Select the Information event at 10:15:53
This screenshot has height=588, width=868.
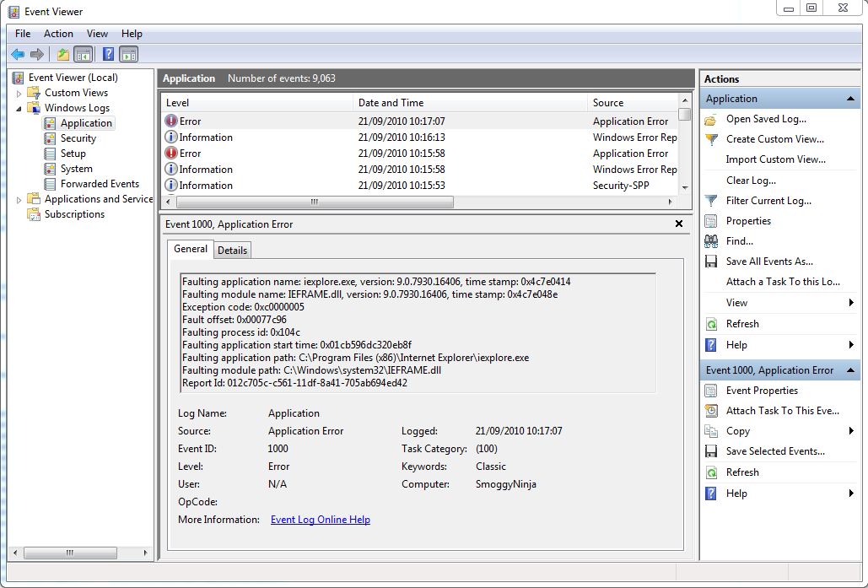point(420,186)
